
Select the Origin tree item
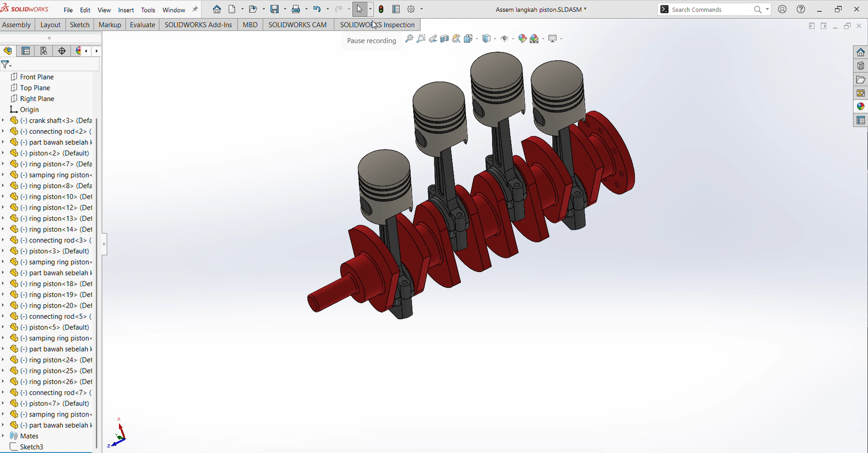(x=29, y=110)
